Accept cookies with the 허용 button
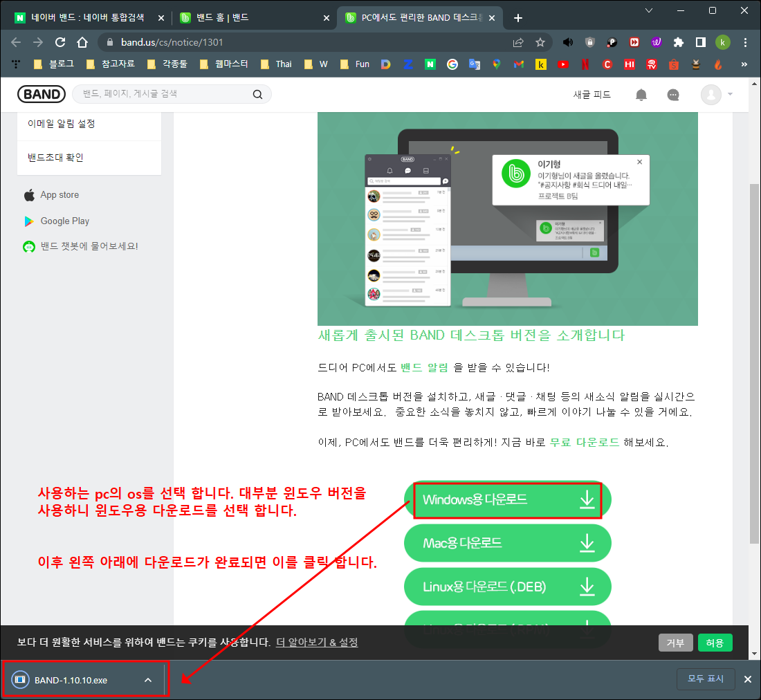 click(715, 643)
